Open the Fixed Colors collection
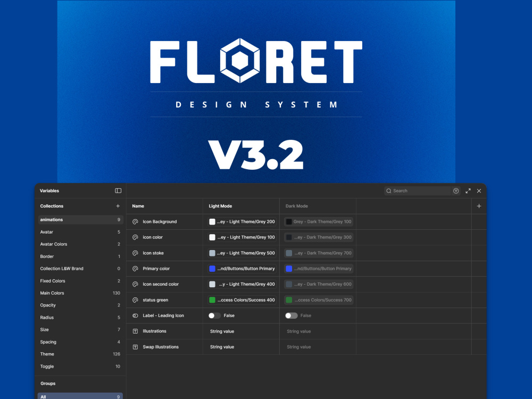Image resolution: width=532 pixels, height=399 pixels. 80,280
